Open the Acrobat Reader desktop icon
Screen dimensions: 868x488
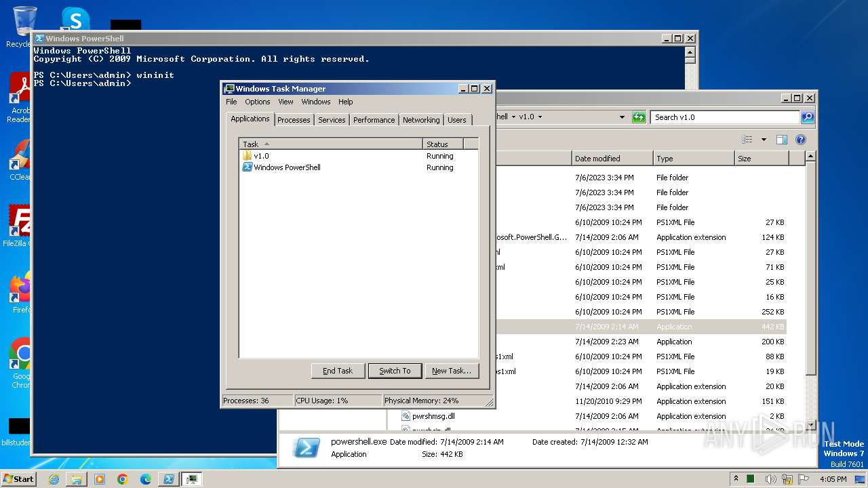click(20, 96)
